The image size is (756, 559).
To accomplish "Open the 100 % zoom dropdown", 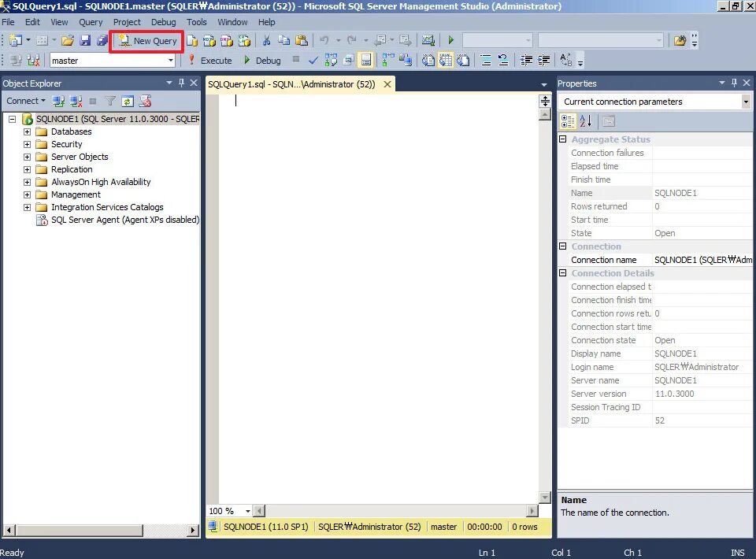I will (x=248, y=511).
